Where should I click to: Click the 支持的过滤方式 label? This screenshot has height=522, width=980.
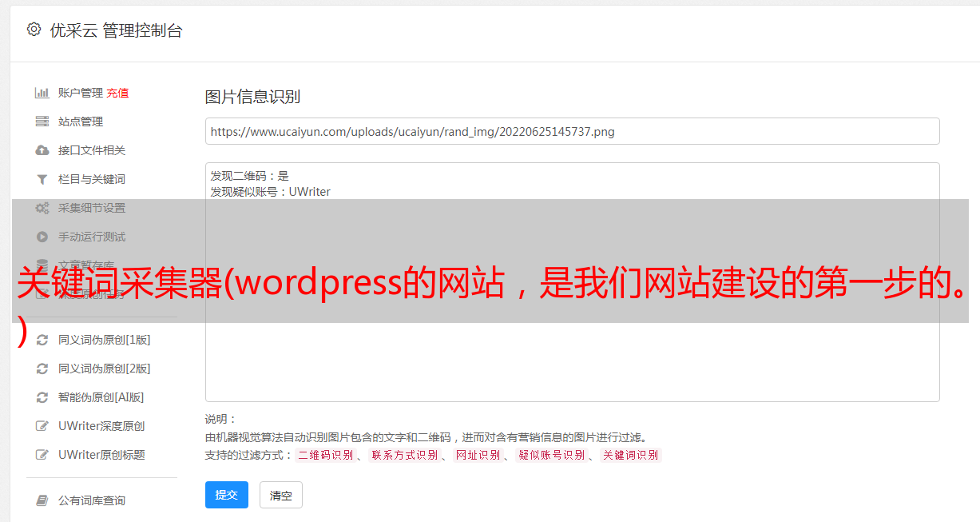coord(249,455)
